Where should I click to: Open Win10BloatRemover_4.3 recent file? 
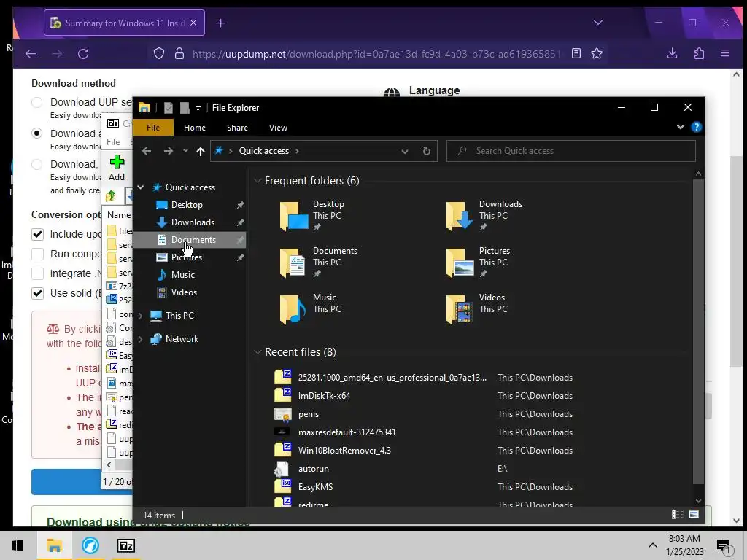click(x=344, y=451)
